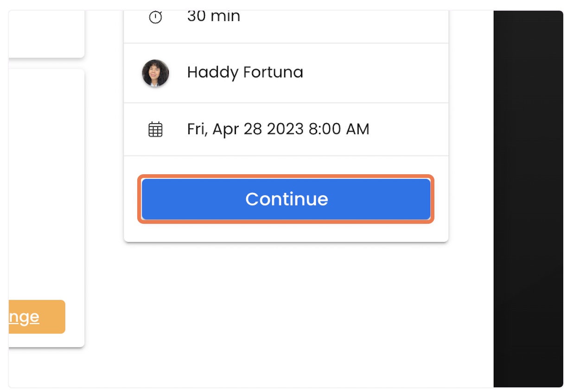Click the 8:00 AM appointment time

(339, 129)
